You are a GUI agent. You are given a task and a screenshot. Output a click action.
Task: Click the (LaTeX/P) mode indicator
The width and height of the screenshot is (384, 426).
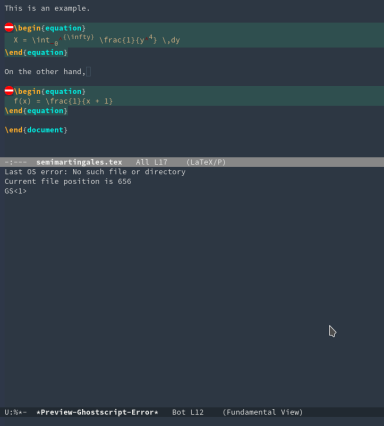(206, 162)
